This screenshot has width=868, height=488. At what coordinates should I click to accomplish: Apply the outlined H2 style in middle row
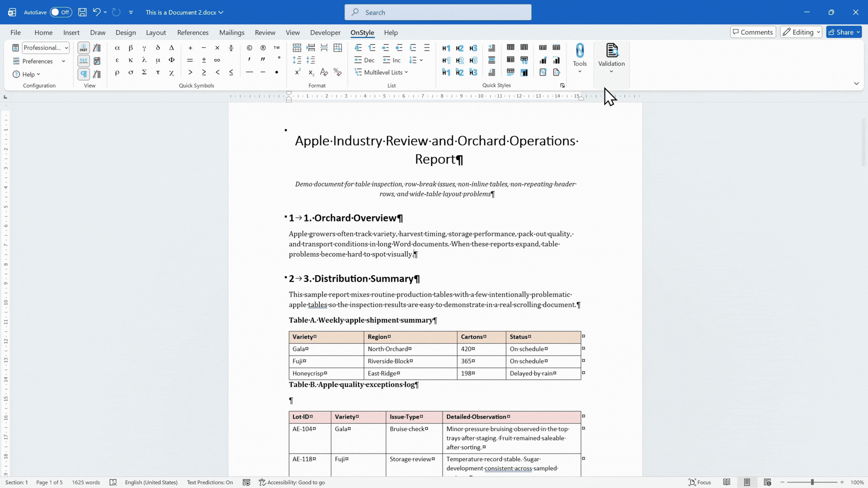(460, 60)
